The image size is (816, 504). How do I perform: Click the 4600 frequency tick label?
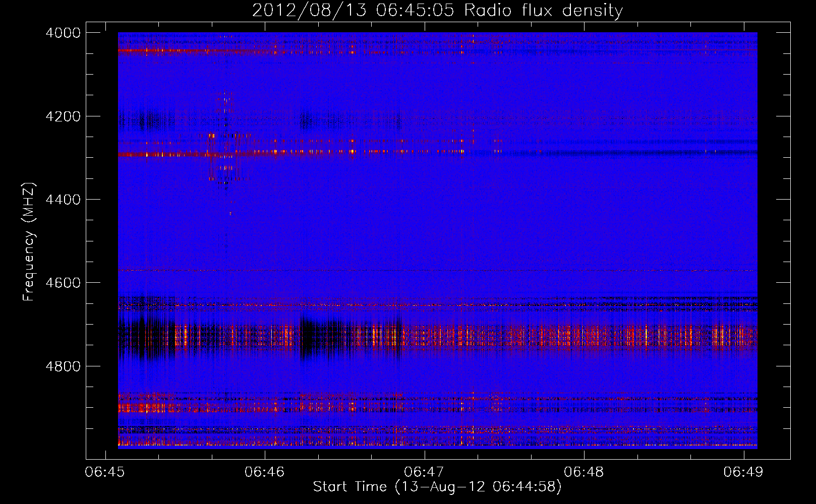[x=63, y=283]
